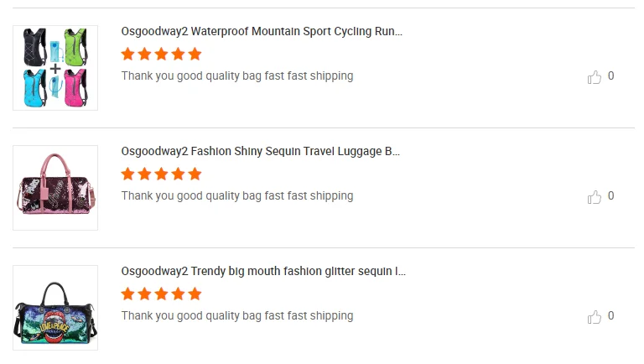
Task: Click the like count for Waterproof Mountain review
Action: (611, 76)
